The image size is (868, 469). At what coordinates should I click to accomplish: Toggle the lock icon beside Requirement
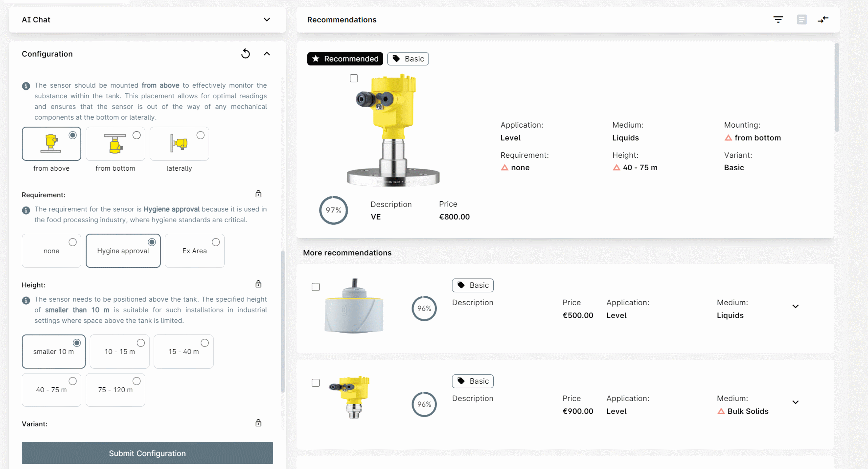pyautogui.click(x=258, y=194)
